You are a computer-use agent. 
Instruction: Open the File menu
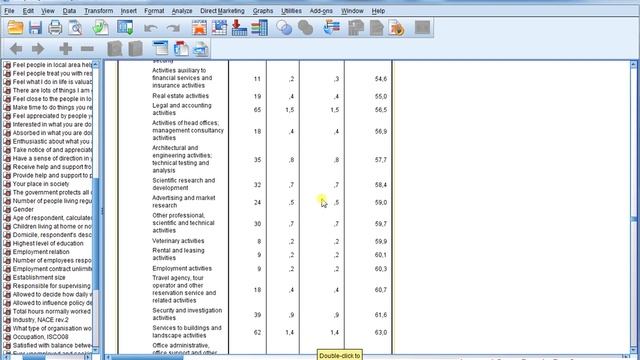(9, 11)
